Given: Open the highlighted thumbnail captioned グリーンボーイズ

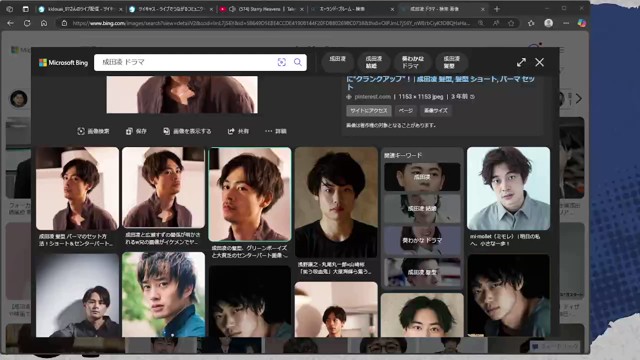Looking at the screenshot, I should tap(250, 194).
